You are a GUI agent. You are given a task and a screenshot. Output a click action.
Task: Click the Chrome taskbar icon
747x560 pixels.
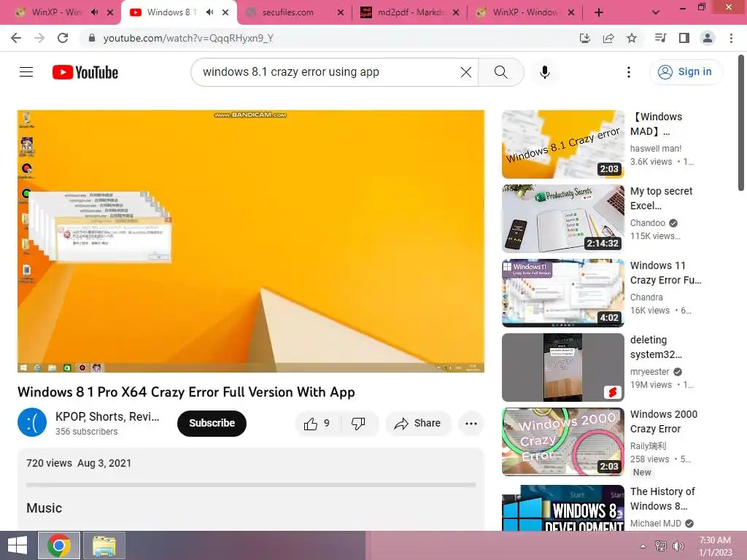(x=59, y=545)
